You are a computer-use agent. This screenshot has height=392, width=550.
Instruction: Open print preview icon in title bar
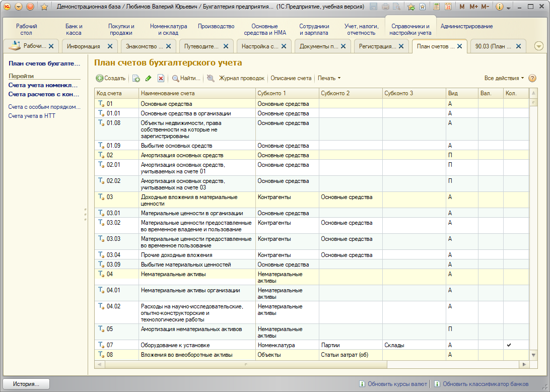point(397,7)
